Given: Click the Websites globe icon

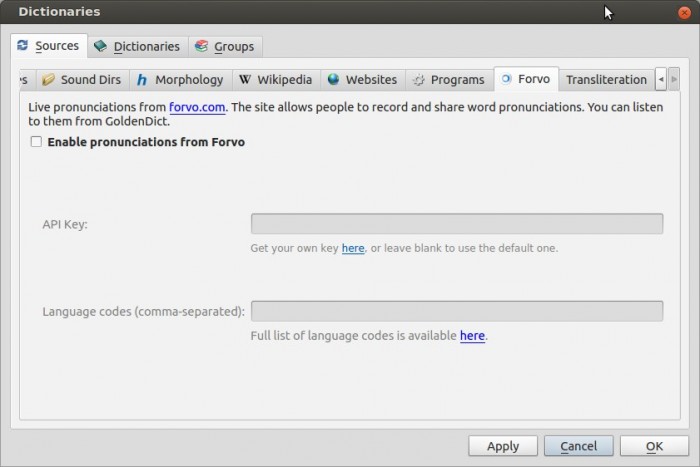Looking at the screenshot, I should pyautogui.click(x=333, y=80).
